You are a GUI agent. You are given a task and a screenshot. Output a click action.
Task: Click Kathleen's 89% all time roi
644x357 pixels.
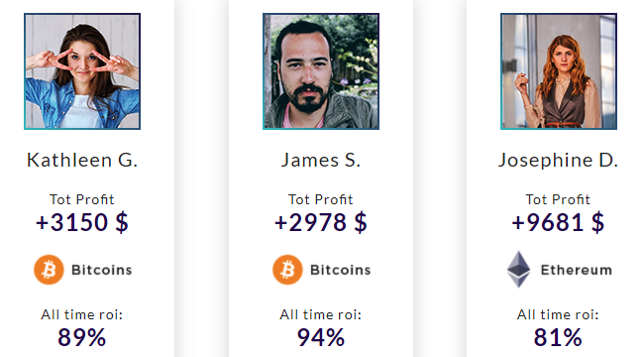(x=81, y=338)
